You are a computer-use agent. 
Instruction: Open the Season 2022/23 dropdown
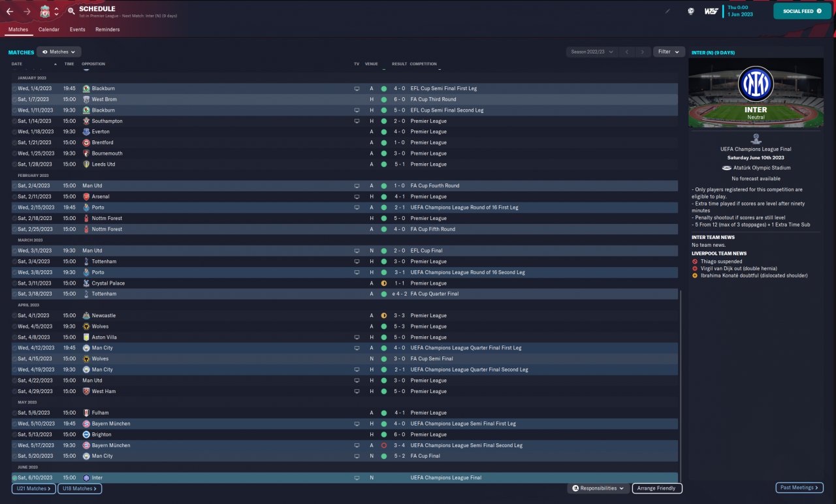click(592, 52)
